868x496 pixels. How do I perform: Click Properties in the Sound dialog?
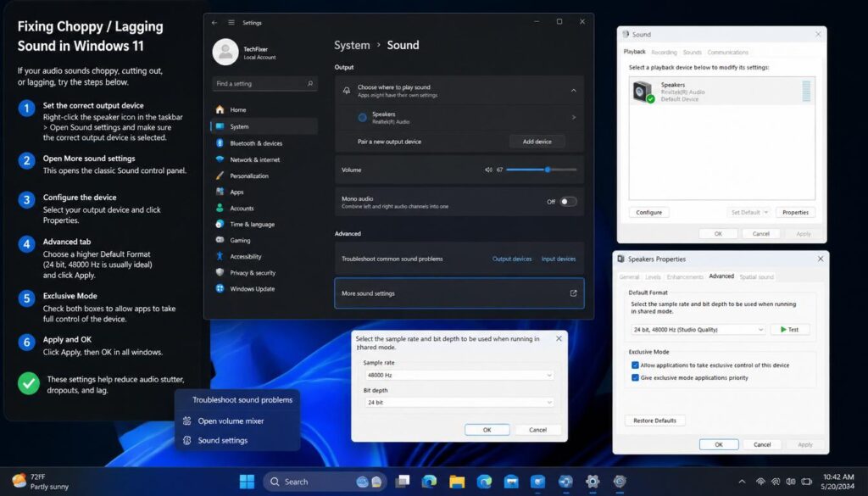pyautogui.click(x=795, y=213)
